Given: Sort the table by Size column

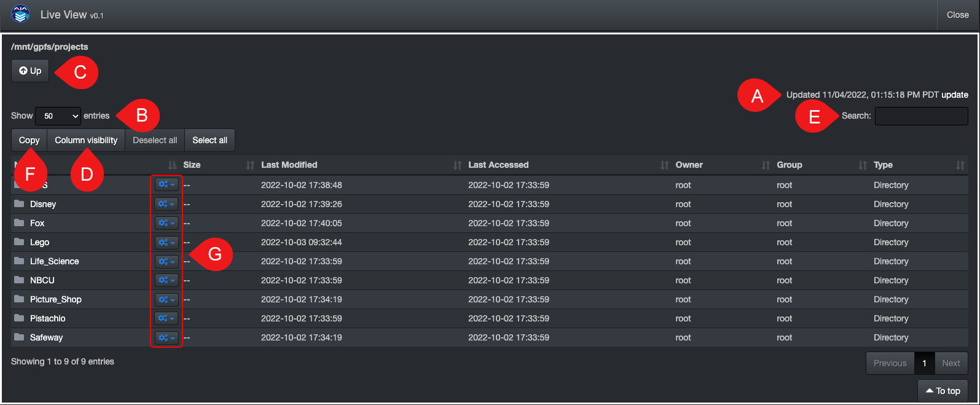Looking at the screenshot, I should tap(192, 165).
